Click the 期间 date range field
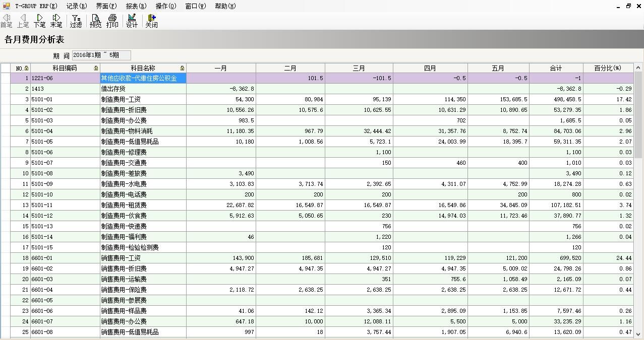 [100, 55]
